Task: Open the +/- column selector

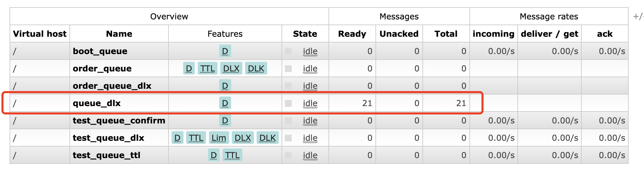Action: click(638, 16)
